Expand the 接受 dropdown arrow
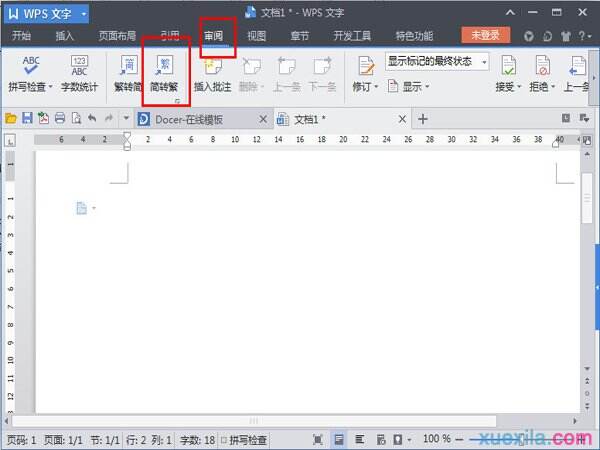 (519, 87)
